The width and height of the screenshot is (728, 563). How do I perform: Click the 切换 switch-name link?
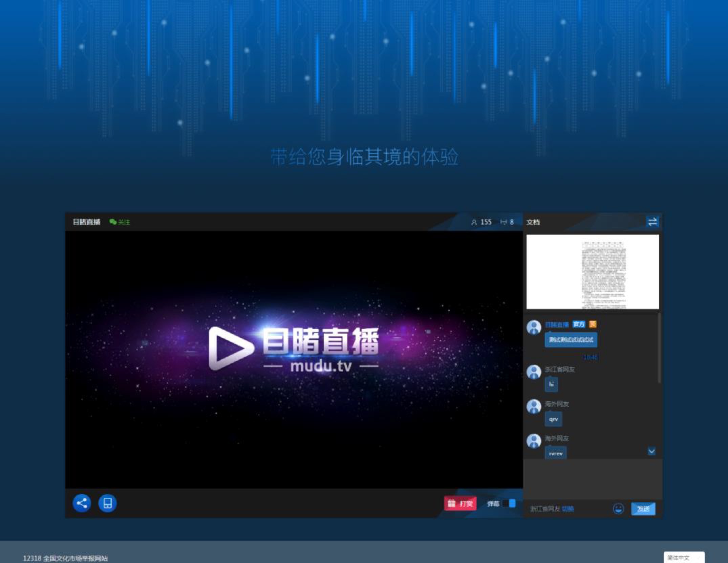click(x=568, y=509)
